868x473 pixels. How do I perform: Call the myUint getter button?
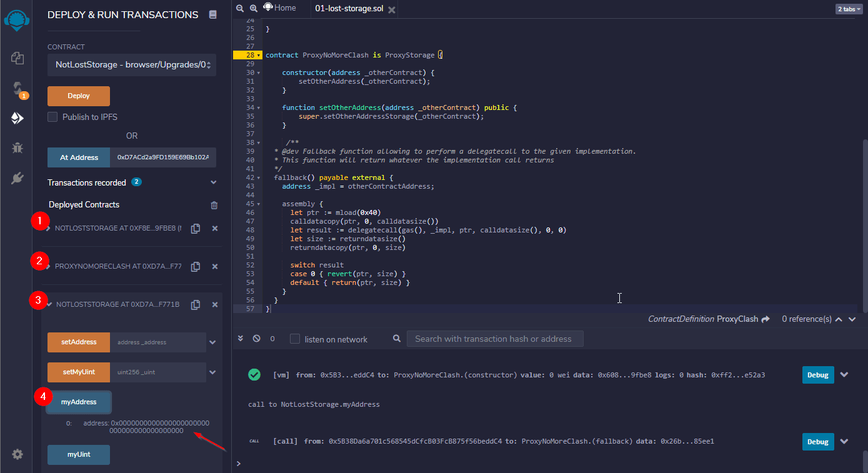pyautogui.click(x=79, y=455)
